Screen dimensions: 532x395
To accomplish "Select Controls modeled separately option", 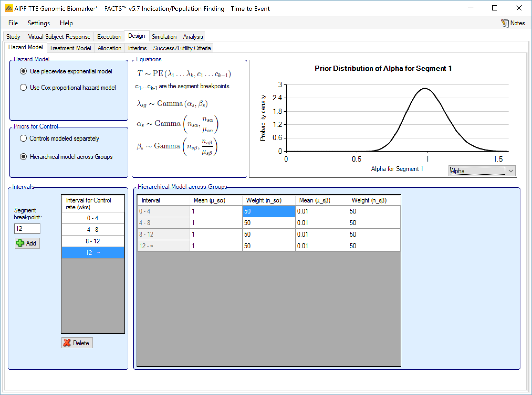I will coord(23,138).
